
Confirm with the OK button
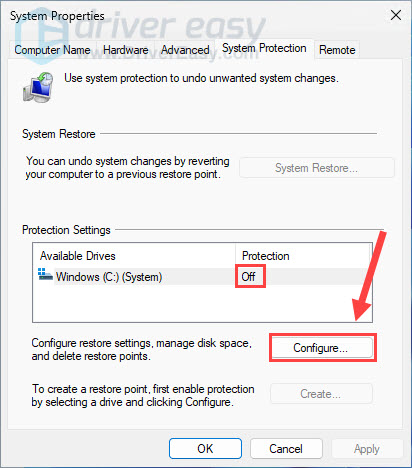point(205,448)
